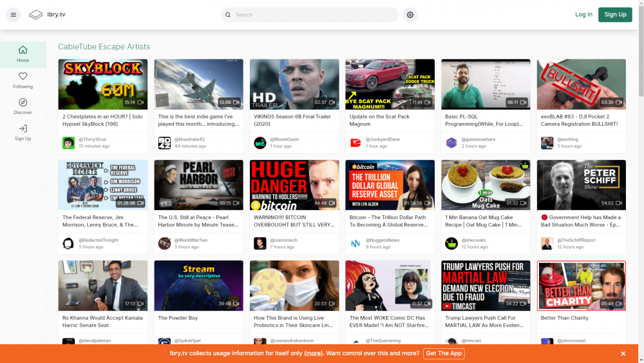Open the Ro Khanna video thumbnail
Viewport: 644px width, 363px height.
point(102,286)
